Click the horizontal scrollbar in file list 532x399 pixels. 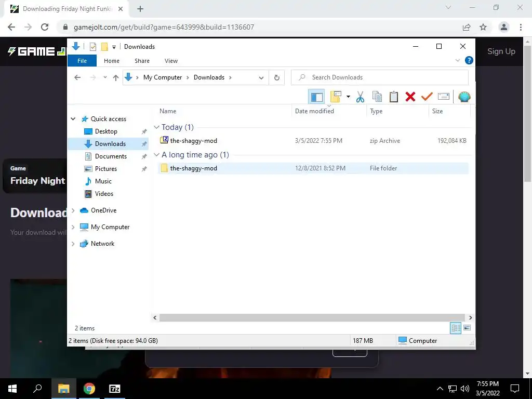[312, 317]
